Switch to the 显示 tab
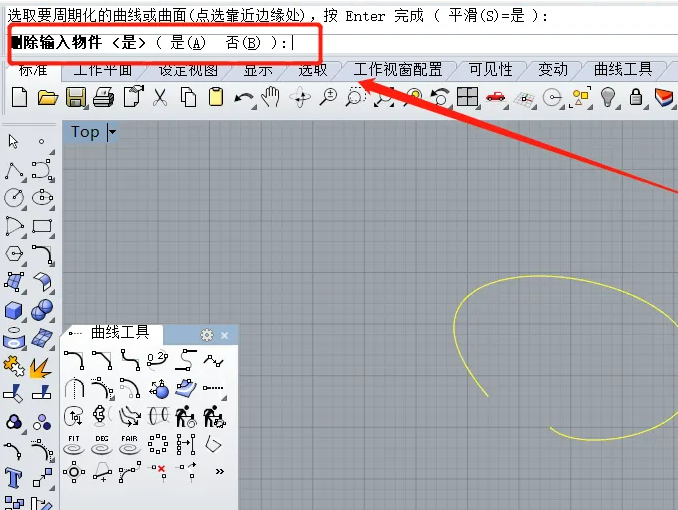678x510 pixels. (258, 70)
